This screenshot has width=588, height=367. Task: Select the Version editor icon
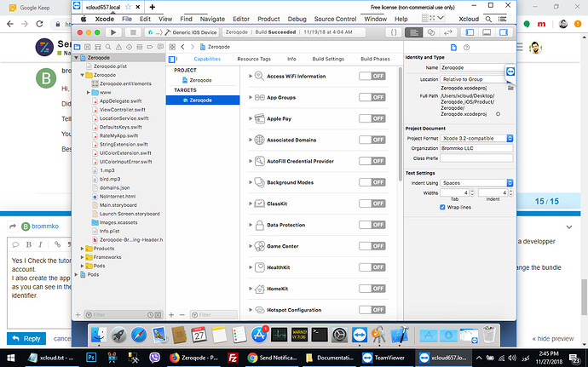[447, 32]
